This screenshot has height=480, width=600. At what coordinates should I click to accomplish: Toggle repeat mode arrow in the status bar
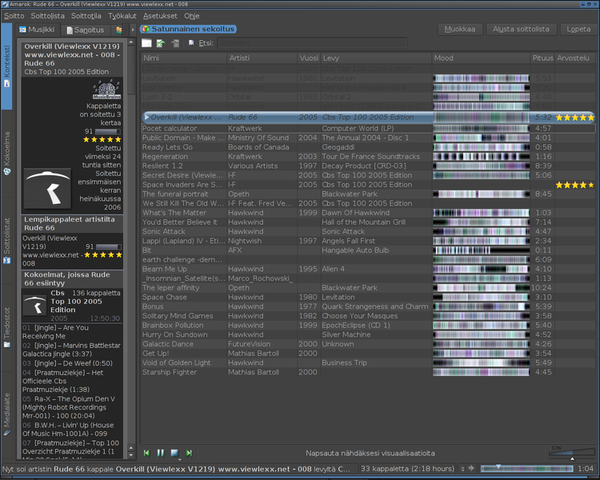(471, 468)
